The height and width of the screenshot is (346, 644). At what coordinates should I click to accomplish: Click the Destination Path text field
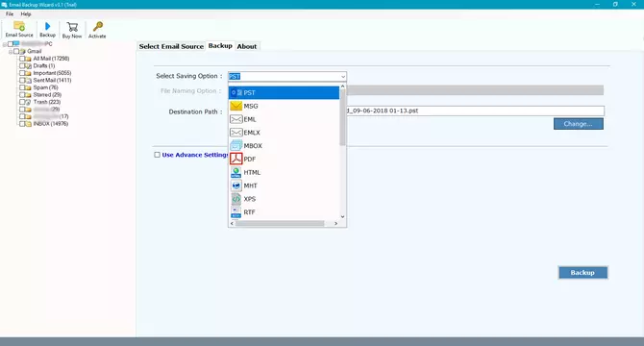(x=475, y=111)
